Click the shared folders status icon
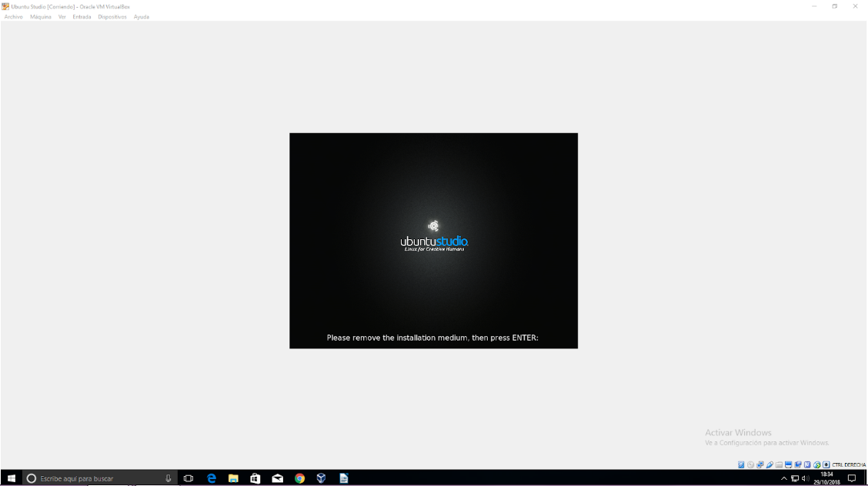The height and width of the screenshot is (486, 868). point(779,464)
